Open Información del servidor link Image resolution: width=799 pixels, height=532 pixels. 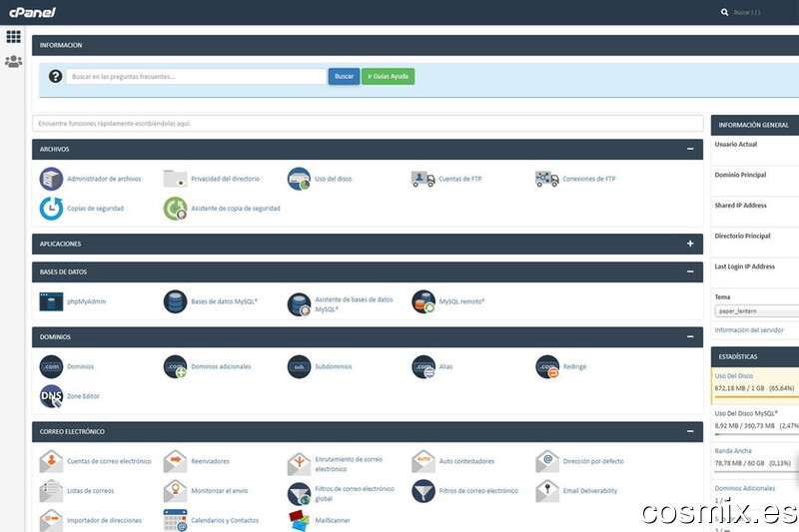pos(749,330)
